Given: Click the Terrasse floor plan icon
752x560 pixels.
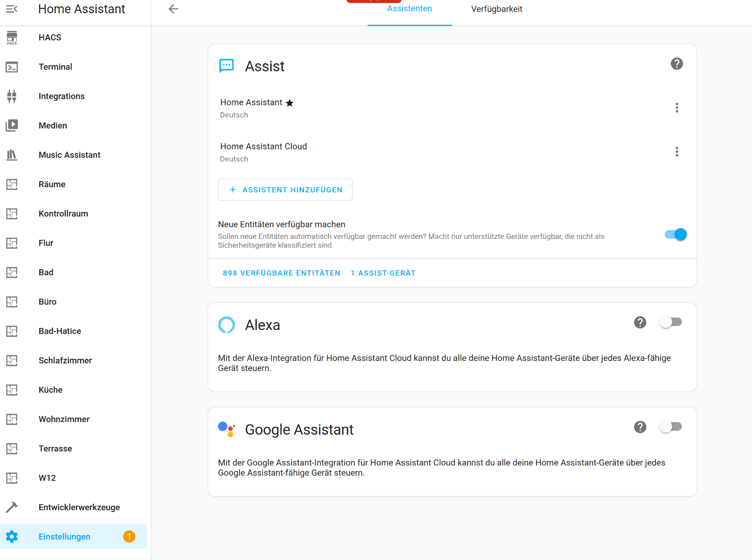Looking at the screenshot, I should click(12, 449).
